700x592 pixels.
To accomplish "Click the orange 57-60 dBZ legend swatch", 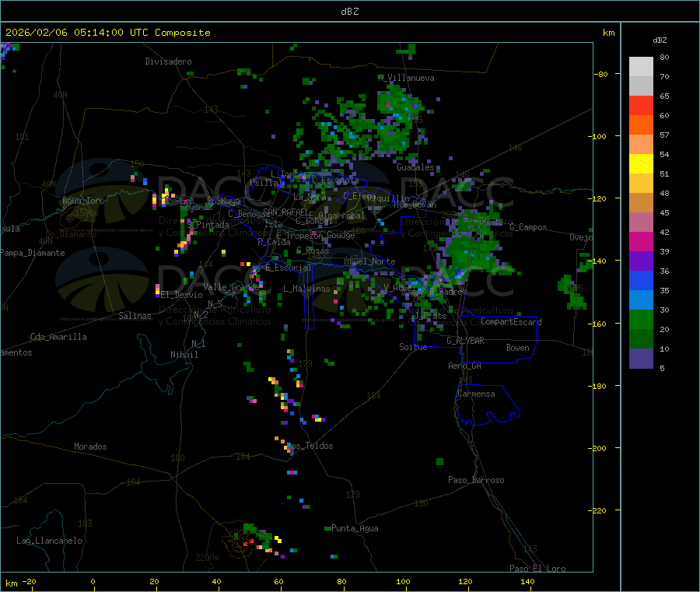I will (641, 125).
